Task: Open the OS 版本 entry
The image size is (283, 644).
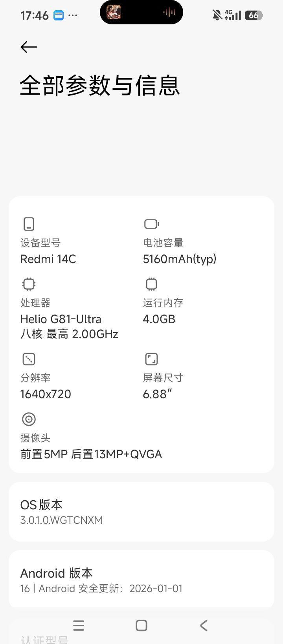Action: tap(141, 512)
